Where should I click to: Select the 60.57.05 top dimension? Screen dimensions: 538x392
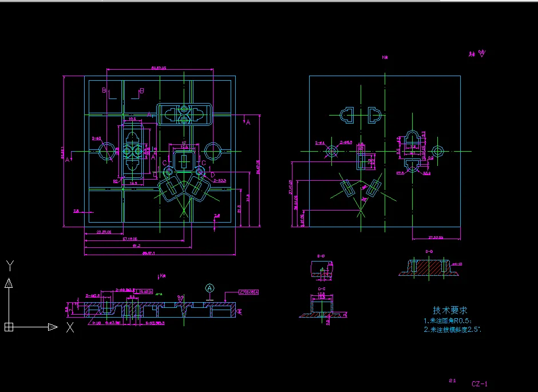click(x=159, y=68)
